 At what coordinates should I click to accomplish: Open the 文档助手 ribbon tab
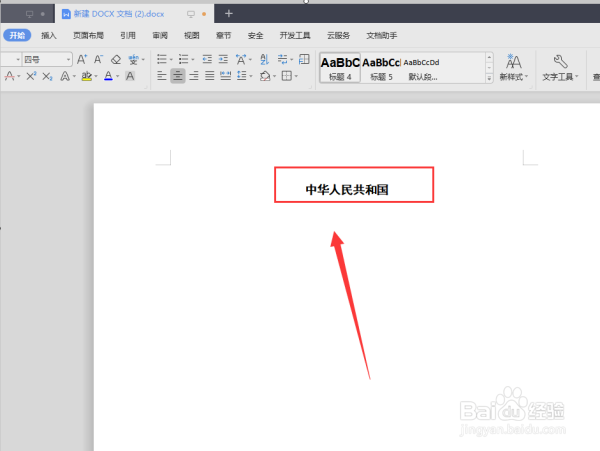click(x=382, y=36)
